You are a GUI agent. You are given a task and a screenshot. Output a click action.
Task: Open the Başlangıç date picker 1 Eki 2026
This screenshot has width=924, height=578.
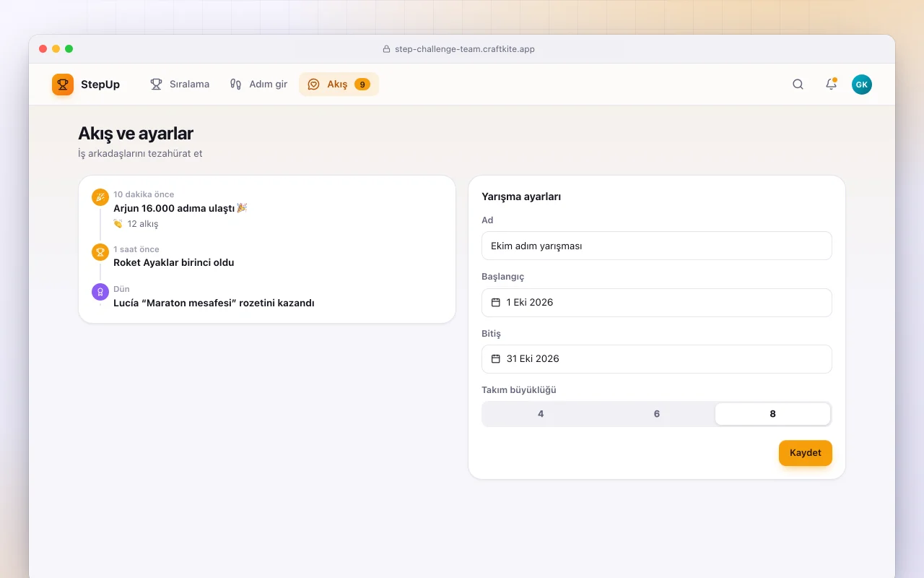pyautogui.click(x=657, y=303)
